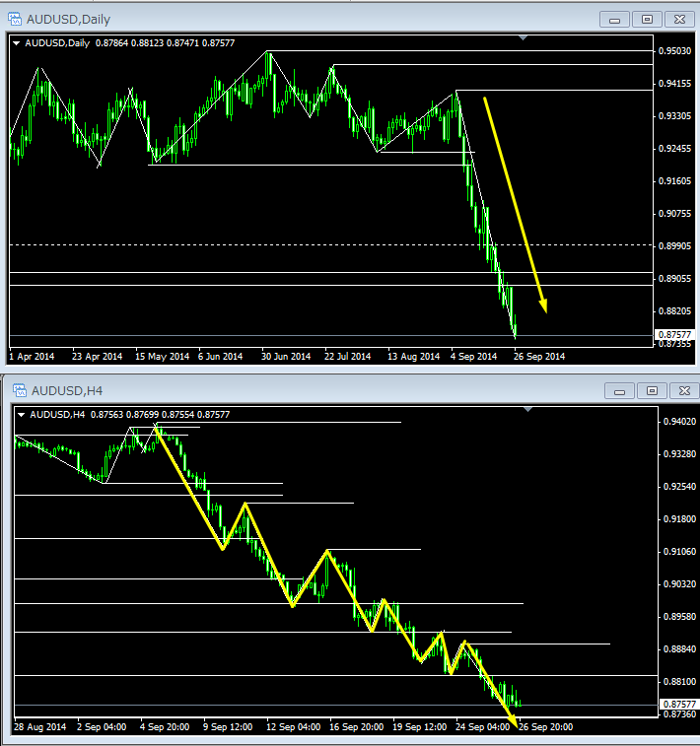Click the AUDUSD,Daily window title bar
700x746 pixels.
point(296,18)
